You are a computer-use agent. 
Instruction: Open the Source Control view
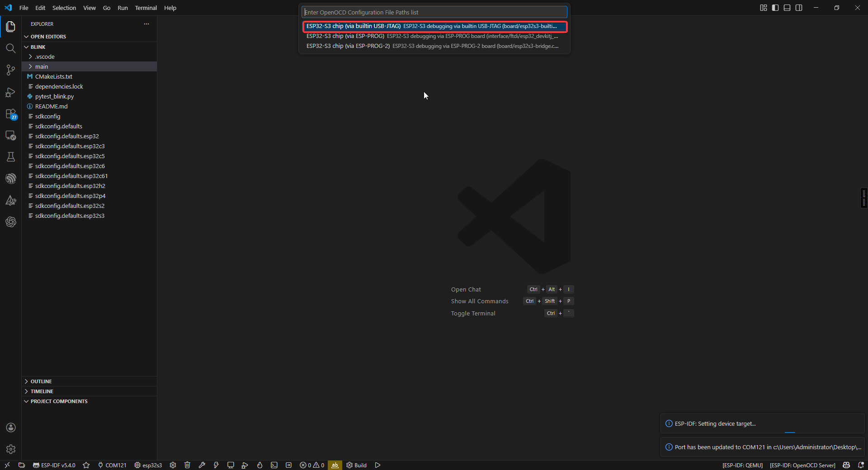[x=11, y=70]
